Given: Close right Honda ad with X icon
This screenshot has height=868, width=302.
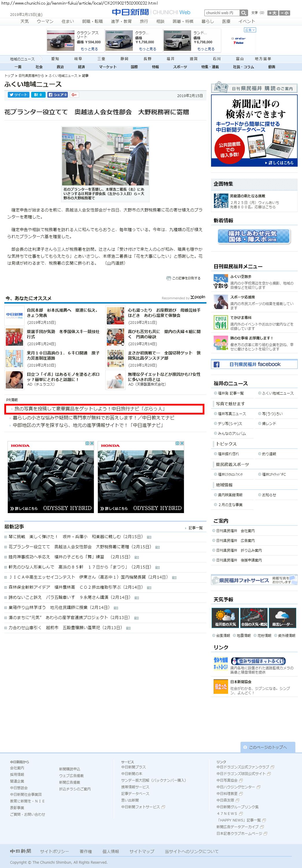Looking at the screenshot, I should 182,443.
